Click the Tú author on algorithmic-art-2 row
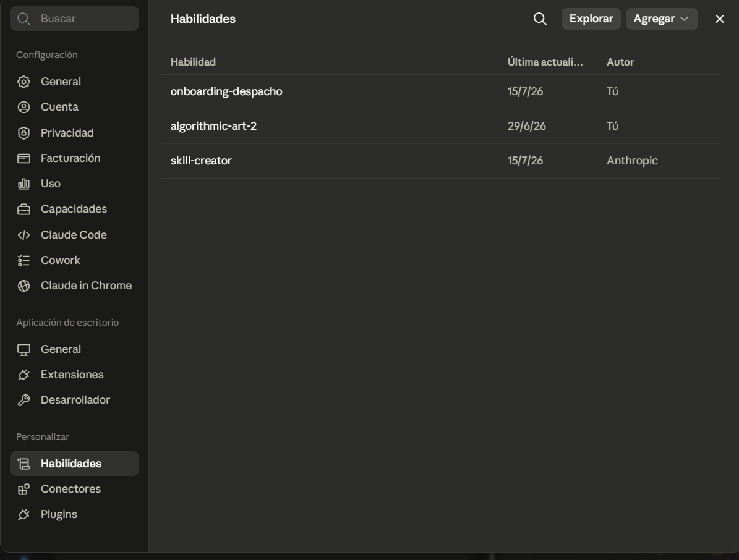The width and height of the screenshot is (739, 560). (x=612, y=126)
